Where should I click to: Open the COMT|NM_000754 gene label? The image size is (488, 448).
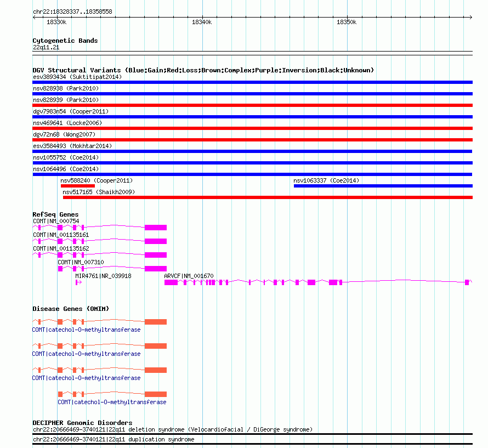coord(56,221)
